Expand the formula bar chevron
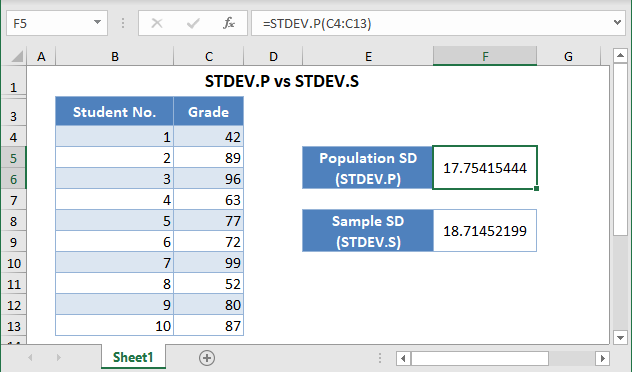632x372 pixels. pyautogui.click(x=617, y=23)
